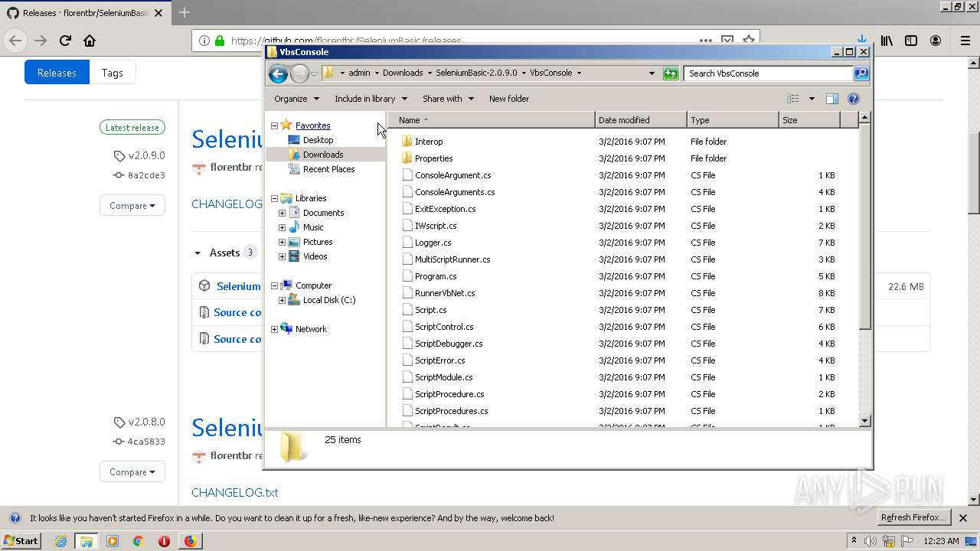Sort by the Type column header
Image resolution: width=980 pixels, height=551 pixels.
point(733,120)
